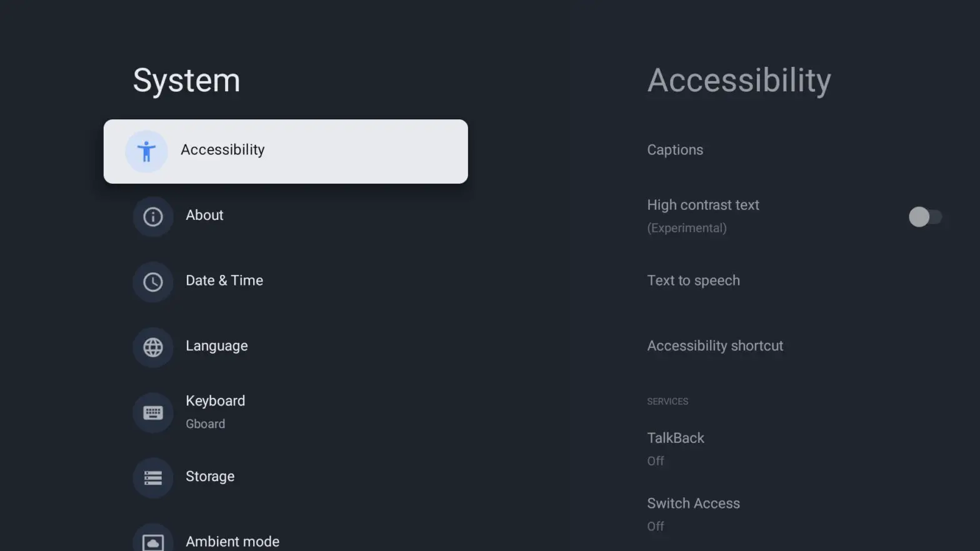Open Date & Time settings
The width and height of the screenshot is (980, 551).
(224, 280)
